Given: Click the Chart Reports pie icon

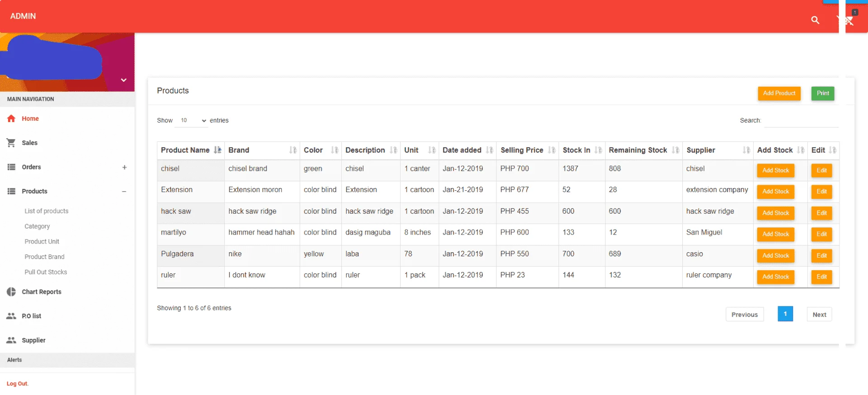Looking at the screenshot, I should pos(11,292).
